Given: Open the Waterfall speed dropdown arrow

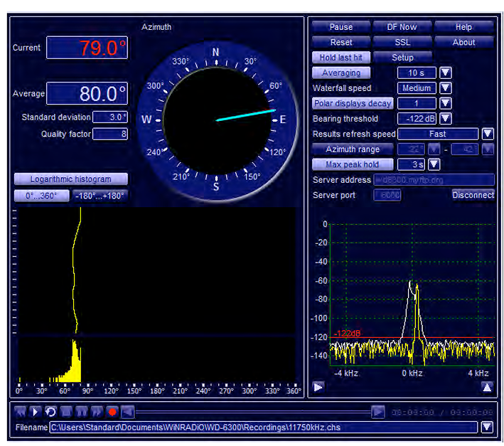Looking at the screenshot, I should pos(445,88).
